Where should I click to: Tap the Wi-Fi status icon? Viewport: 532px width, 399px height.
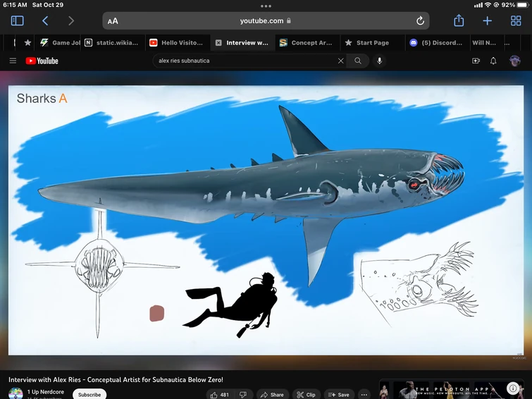coord(488,5)
